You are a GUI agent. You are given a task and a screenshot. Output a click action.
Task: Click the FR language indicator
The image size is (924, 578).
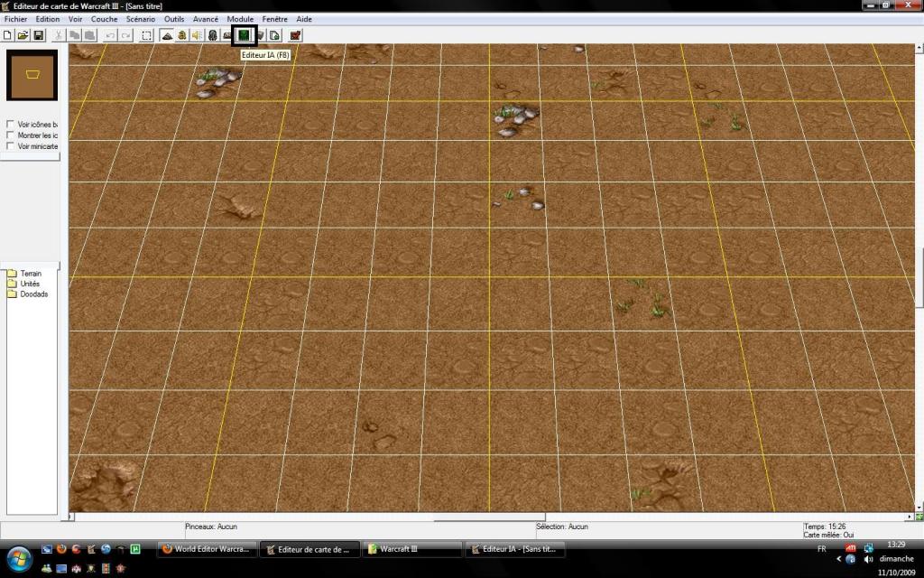pyautogui.click(x=821, y=549)
